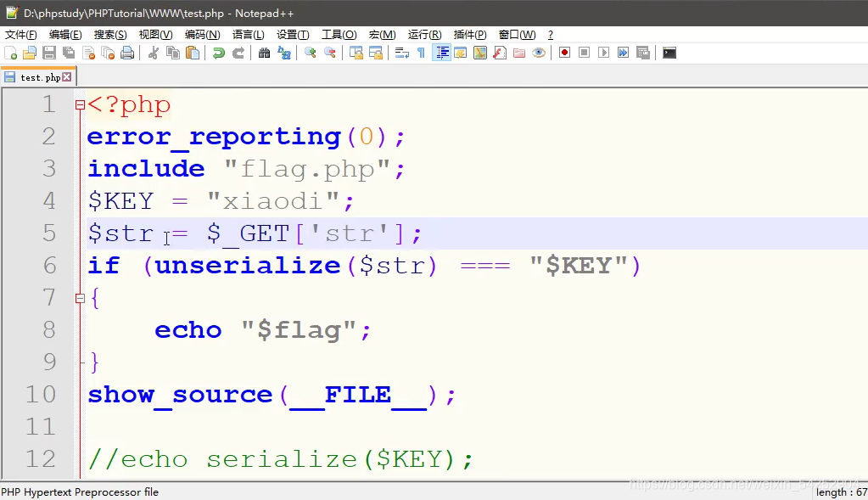Toggle file monitoring eye icon
The image size is (868, 500).
pos(539,53)
